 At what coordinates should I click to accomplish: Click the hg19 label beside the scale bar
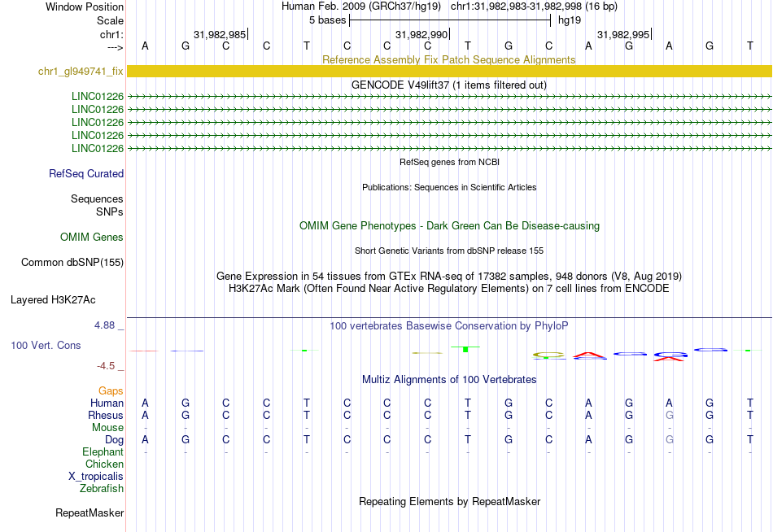570,20
